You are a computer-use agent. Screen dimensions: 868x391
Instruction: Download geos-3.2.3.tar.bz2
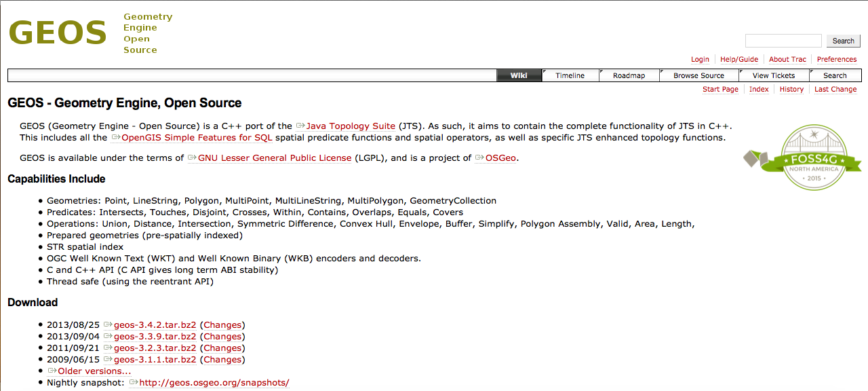pyautogui.click(x=149, y=348)
